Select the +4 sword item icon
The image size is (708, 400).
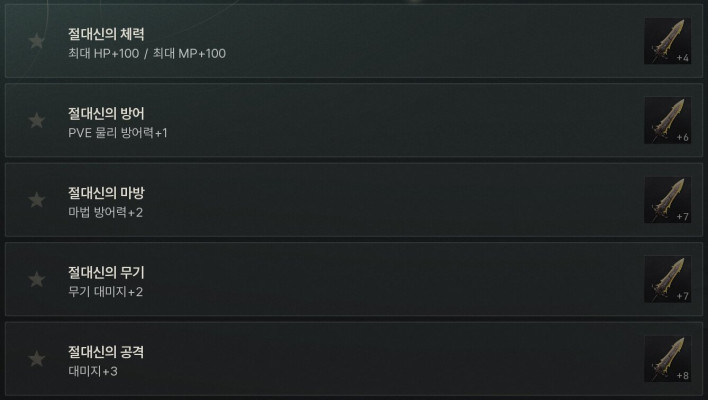[667, 41]
